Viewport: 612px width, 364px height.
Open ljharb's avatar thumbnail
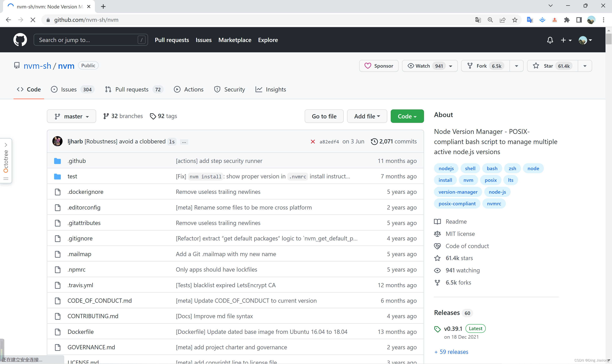(x=57, y=141)
